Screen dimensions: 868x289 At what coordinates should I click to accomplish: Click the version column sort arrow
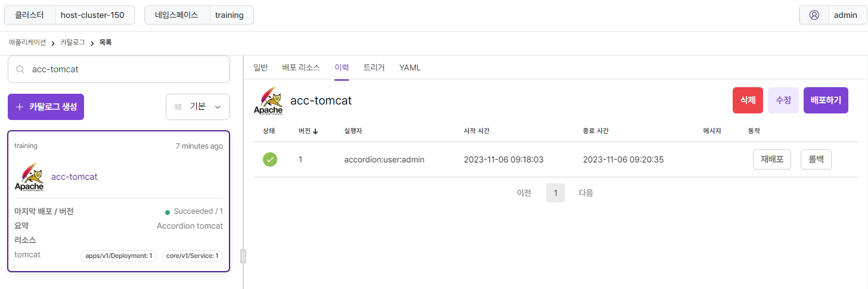click(315, 131)
